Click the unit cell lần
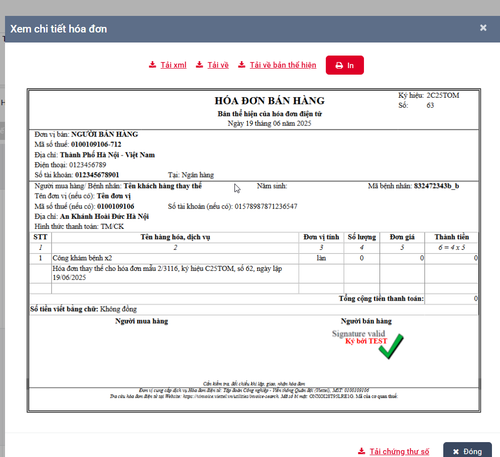 coord(321,258)
